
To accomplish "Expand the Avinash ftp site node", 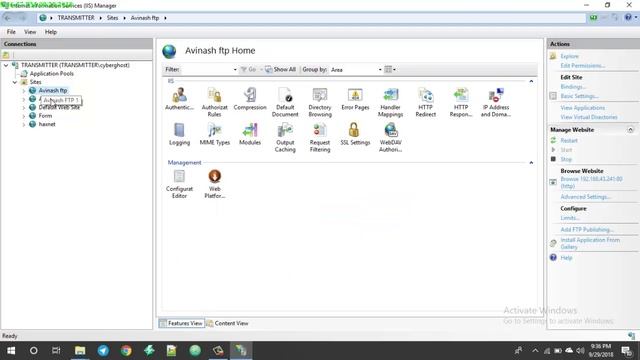I will [x=24, y=91].
